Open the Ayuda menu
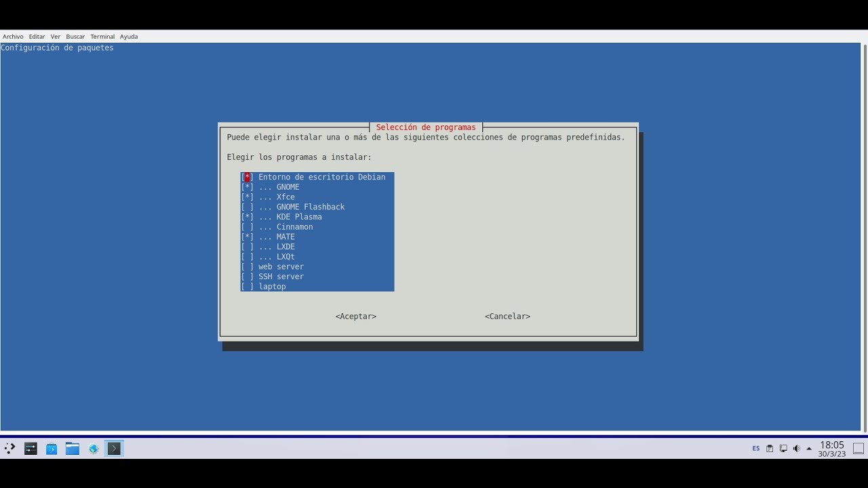The height and width of the screenshot is (488, 868). [x=129, y=37]
